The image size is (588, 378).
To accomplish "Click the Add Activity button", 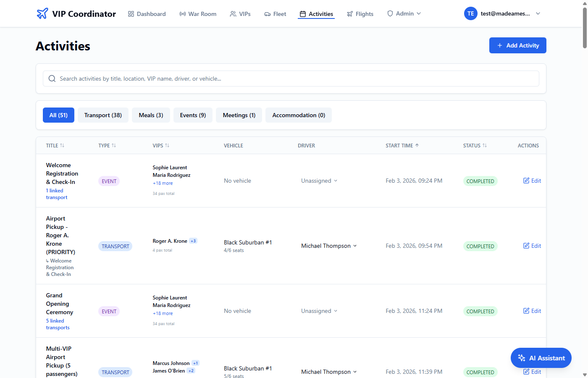I will 517,45.
